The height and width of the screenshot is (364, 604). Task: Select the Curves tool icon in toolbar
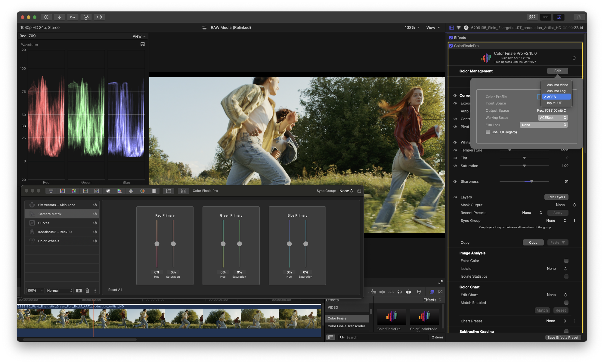tap(62, 191)
